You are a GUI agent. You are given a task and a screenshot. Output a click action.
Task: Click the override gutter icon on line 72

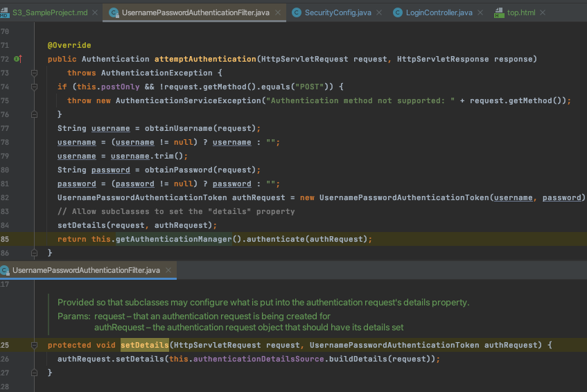pos(17,59)
